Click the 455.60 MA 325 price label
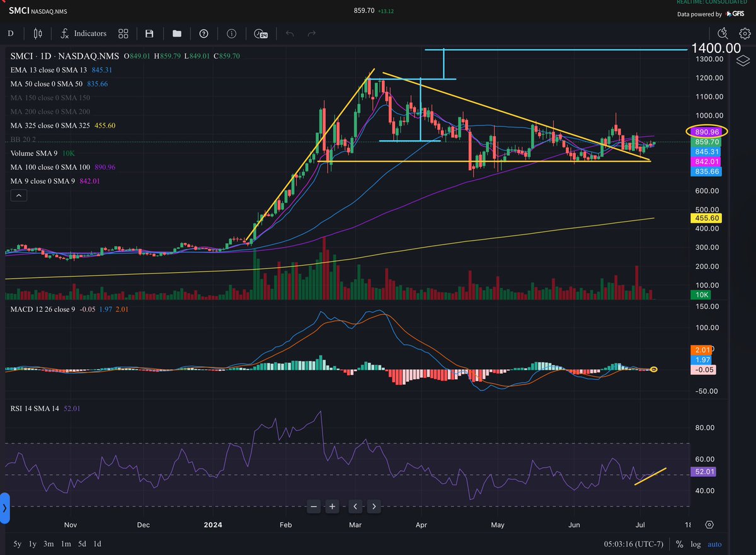Screen dimensions: 756x555 point(707,218)
